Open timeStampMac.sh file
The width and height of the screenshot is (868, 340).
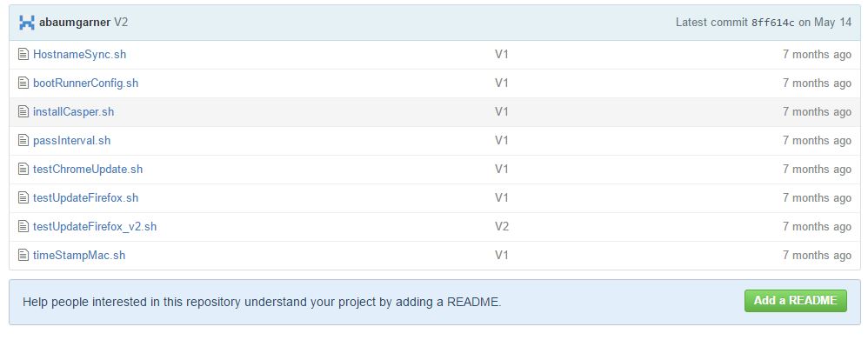click(x=79, y=256)
